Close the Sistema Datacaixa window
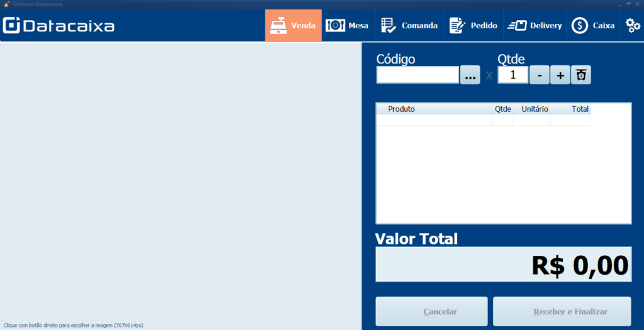Viewport: 644px width, 330px height. point(638,4)
